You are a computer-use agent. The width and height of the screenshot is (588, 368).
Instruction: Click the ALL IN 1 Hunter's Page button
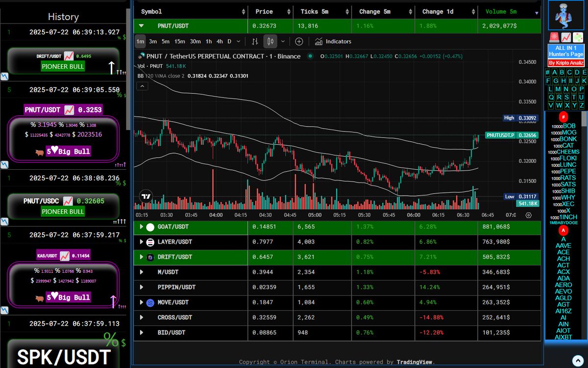[566, 51]
